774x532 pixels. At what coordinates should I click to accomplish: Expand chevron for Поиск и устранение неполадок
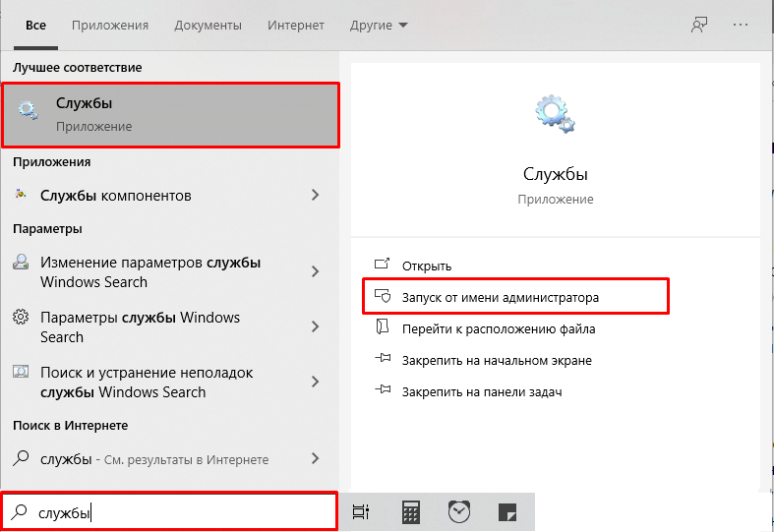tap(316, 382)
